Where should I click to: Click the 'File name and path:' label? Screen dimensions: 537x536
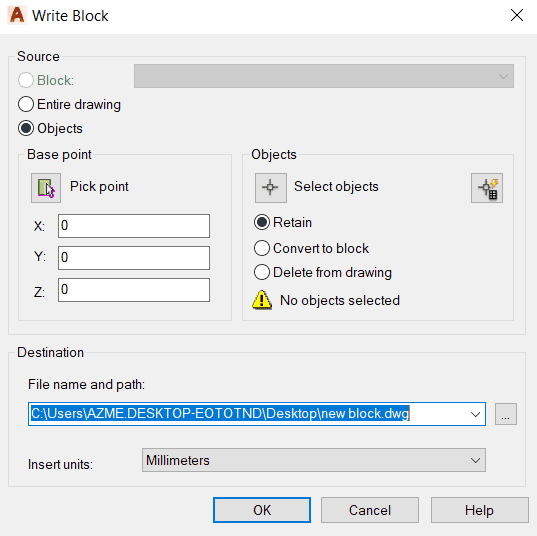(86, 385)
